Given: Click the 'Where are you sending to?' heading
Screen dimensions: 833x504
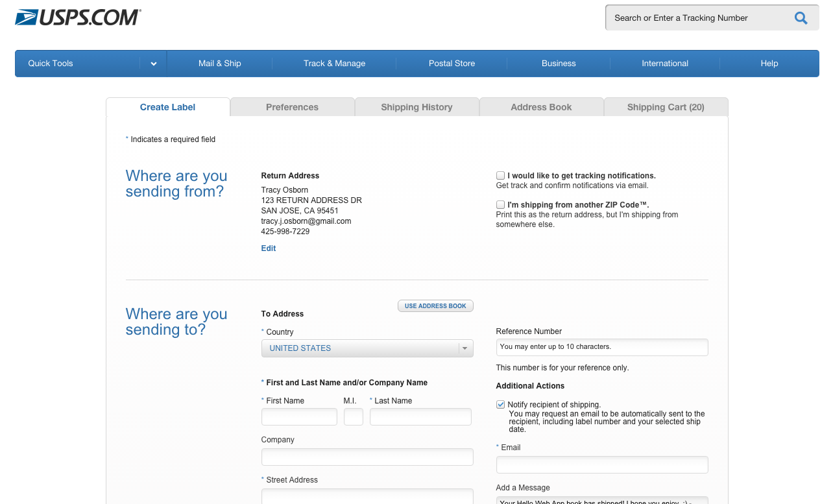Looking at the screenshot, I should coord(176,322).
